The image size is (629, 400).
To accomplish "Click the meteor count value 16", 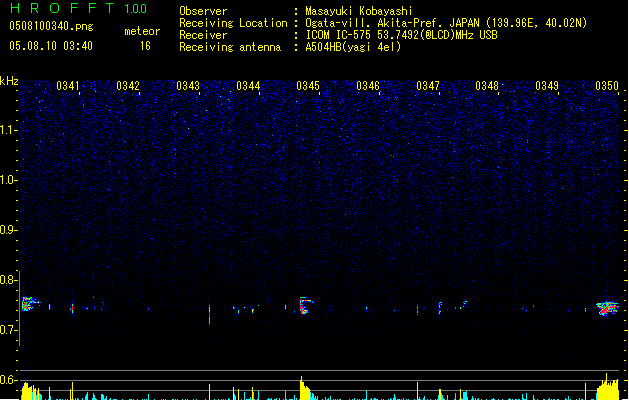I will coord(145,46).
